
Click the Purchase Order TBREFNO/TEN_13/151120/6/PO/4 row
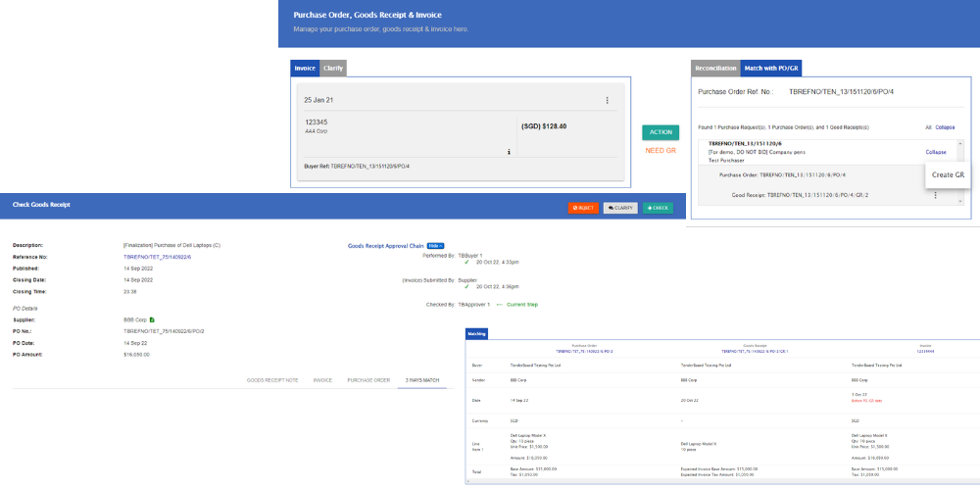point(782,175)
